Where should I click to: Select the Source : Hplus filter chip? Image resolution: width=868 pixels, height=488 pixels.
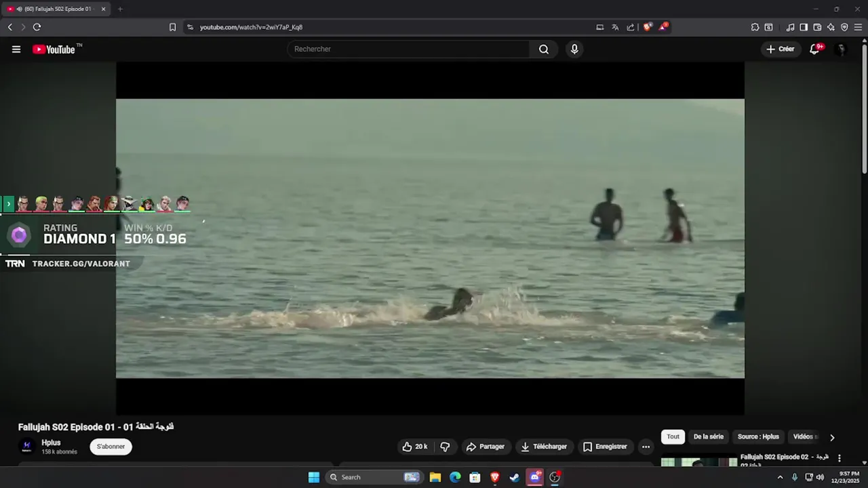pos(758,436)
